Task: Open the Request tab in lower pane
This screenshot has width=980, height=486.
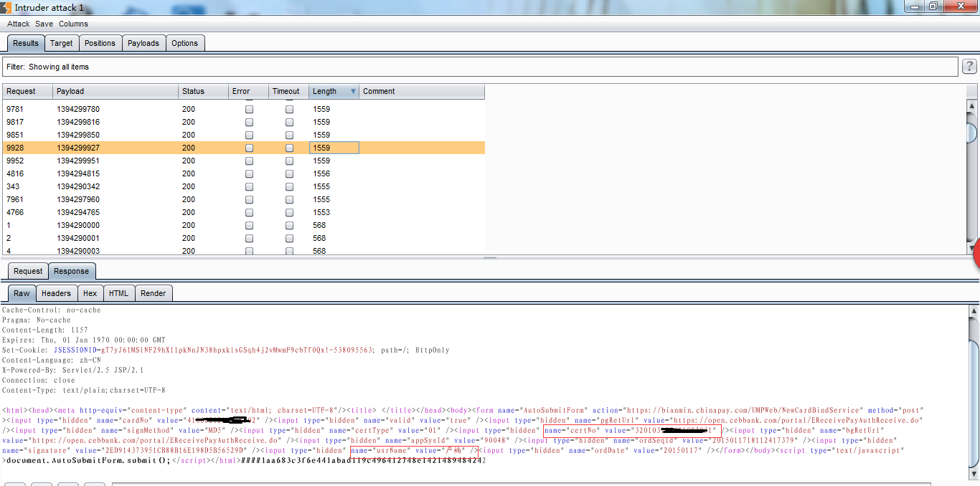Action: 28,271
